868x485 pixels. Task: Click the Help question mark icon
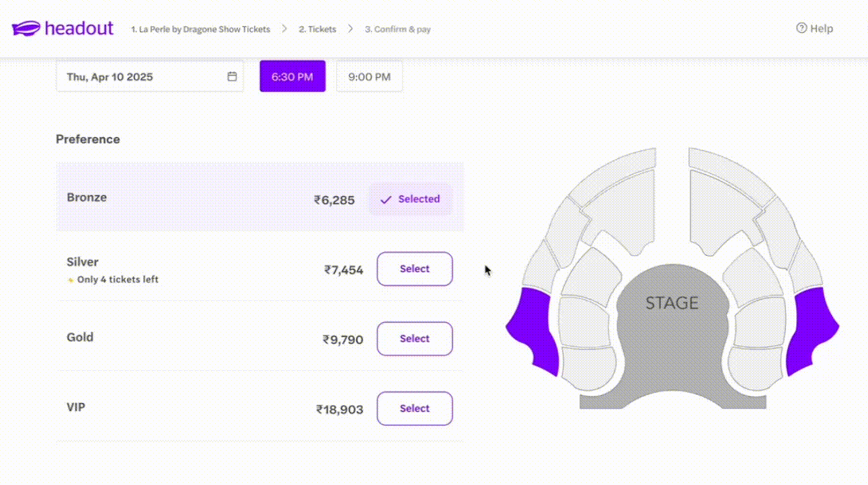point(801,28)
